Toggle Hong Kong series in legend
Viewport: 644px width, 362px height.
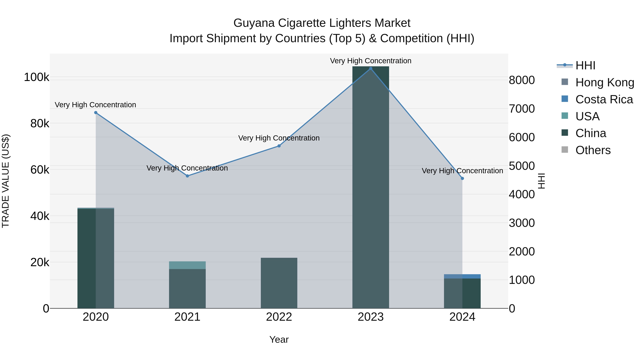(597, 82)
